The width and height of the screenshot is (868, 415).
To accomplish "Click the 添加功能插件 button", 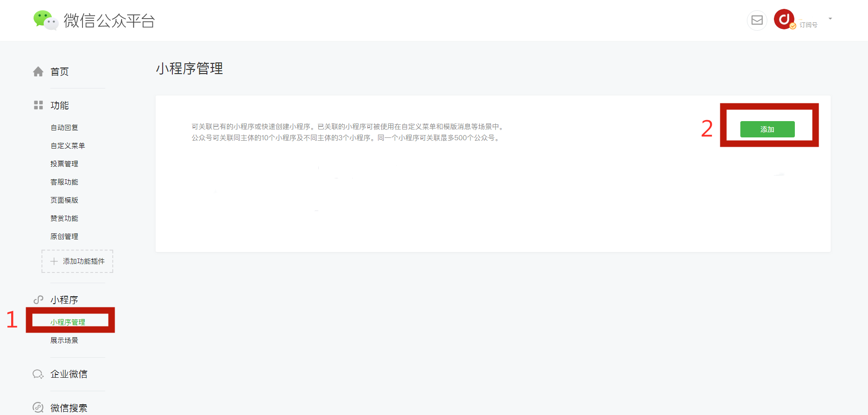I will click(x=77, y=261).
